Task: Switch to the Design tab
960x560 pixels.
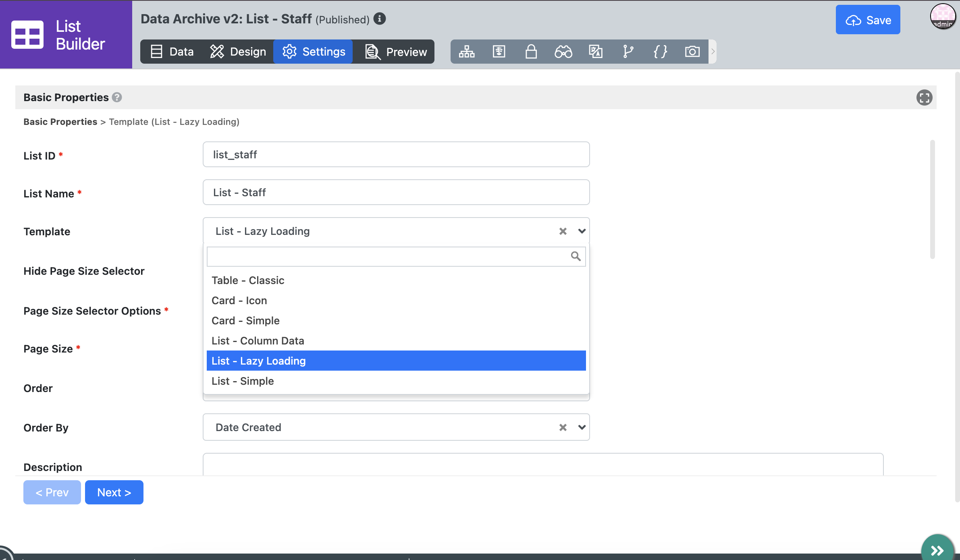Action: 238,52
